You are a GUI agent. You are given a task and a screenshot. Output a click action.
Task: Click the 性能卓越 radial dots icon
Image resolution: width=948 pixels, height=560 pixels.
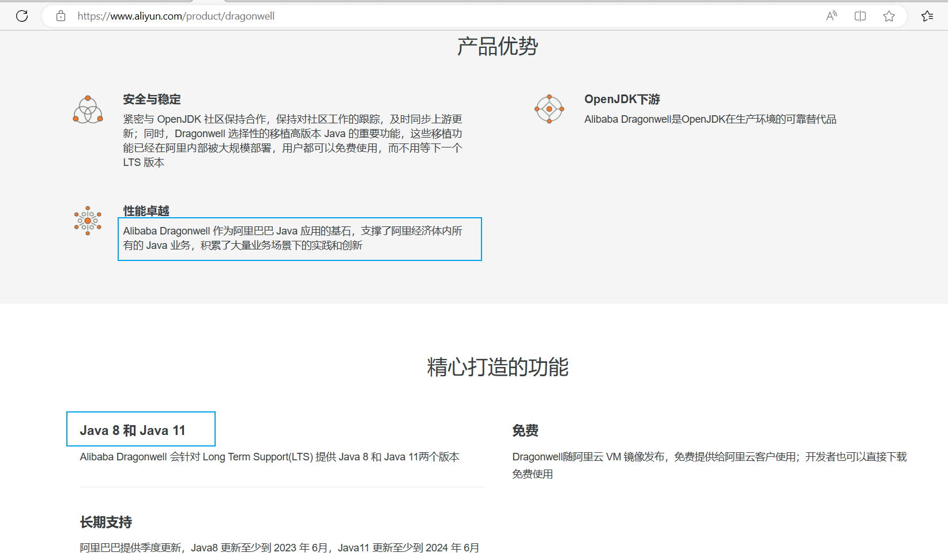[88, 221]
